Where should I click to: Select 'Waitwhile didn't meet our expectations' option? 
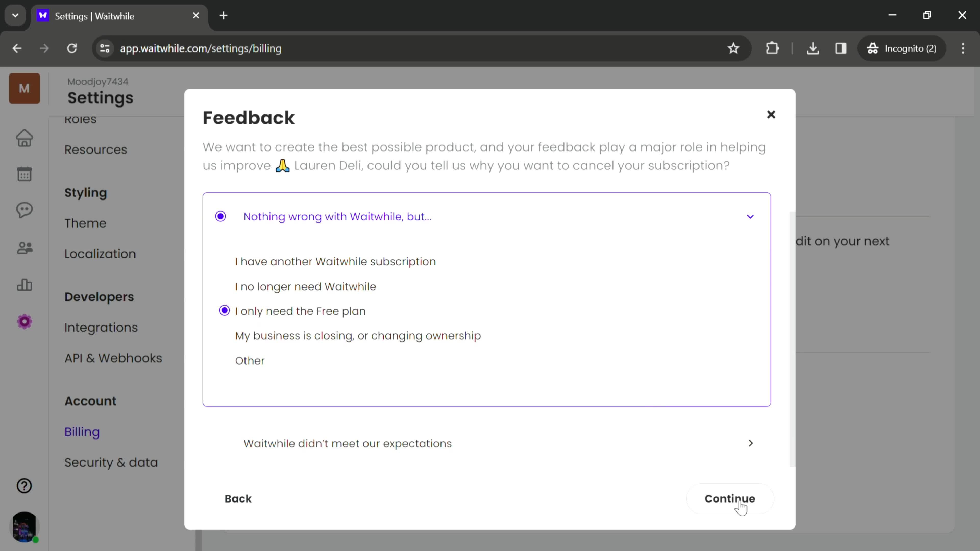[x=347, y=443]
